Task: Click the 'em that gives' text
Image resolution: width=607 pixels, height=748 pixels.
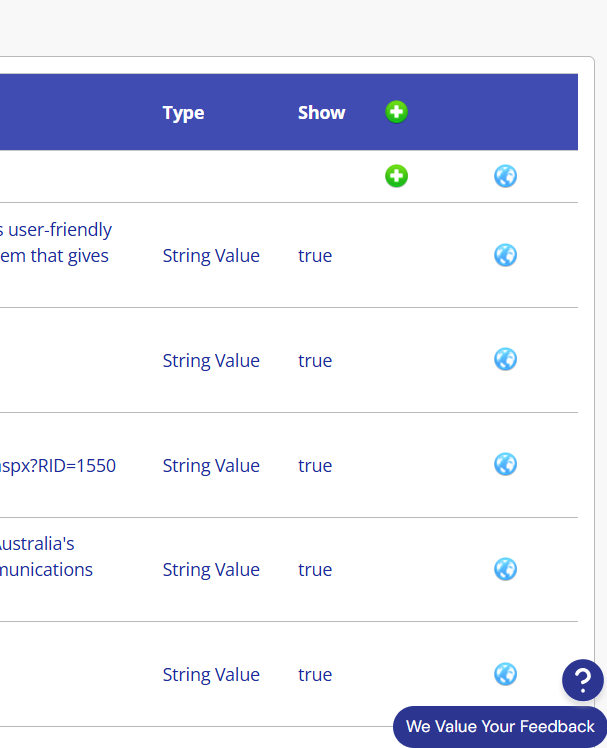Action: click(x=54, y=256)
